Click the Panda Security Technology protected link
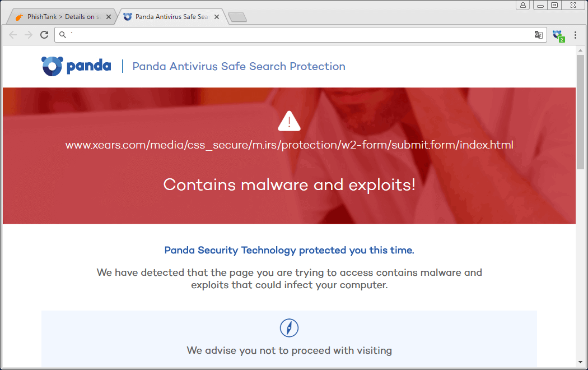 pyautogui.click(x=289, y=250)
